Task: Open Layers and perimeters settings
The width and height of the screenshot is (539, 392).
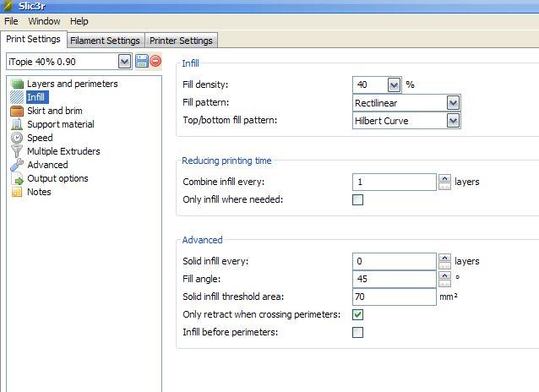Action: [x=72, y=84]
